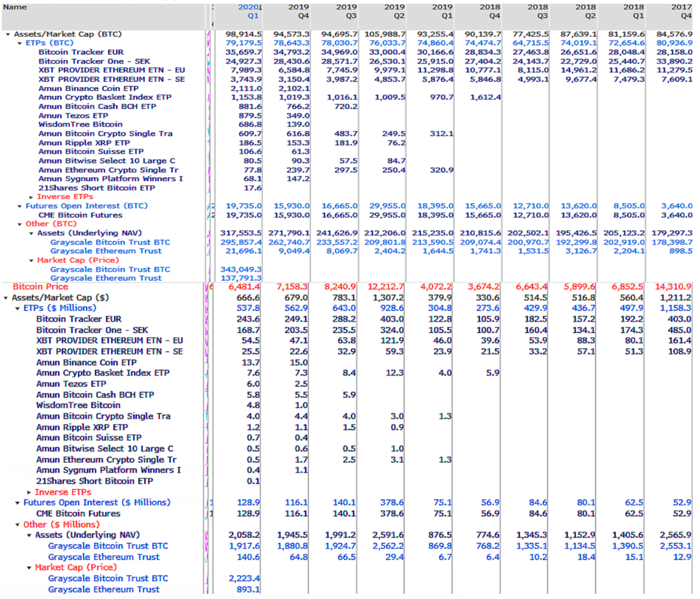Click the 893.1 Ethereum Trust market cap value
Viewport: 700px width, 599px height.
point(248,590)
